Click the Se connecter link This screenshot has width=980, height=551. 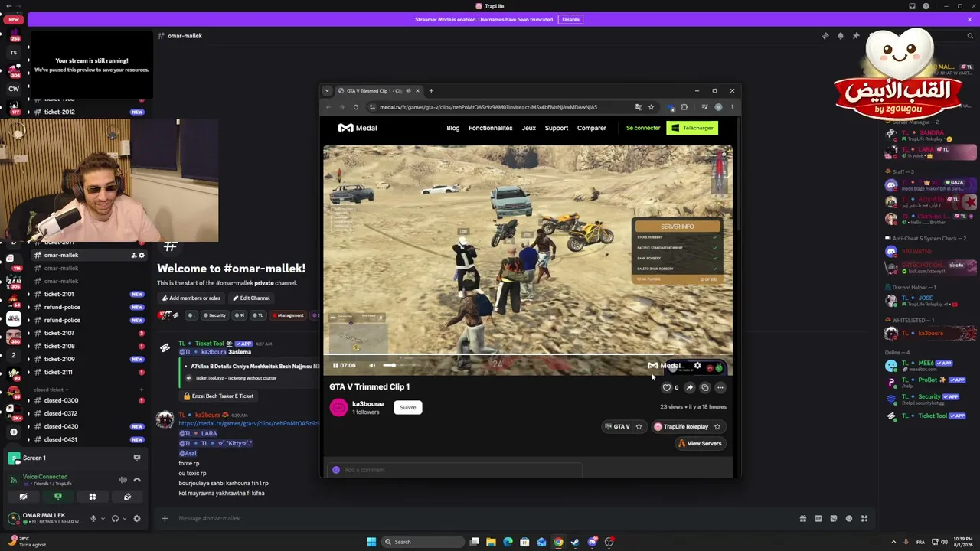point(643,128)
